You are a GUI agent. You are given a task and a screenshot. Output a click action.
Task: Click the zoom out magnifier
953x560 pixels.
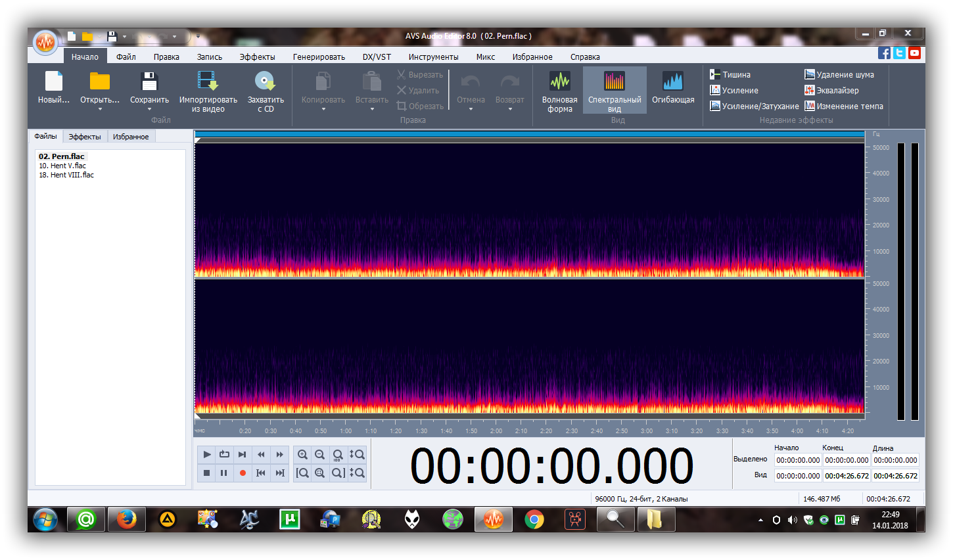tap(320, 454)
